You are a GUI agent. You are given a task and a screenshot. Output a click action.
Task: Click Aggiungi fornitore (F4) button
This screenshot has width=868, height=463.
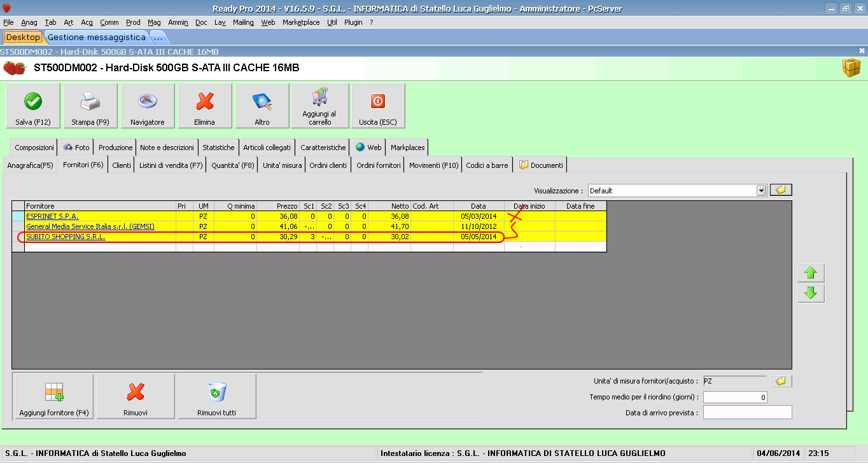click(53, 397)
